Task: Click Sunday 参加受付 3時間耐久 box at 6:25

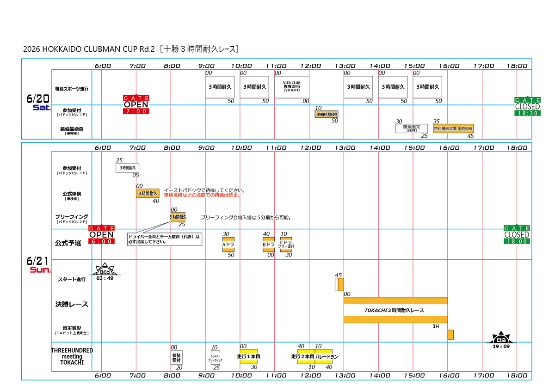Action: point(127,168)
